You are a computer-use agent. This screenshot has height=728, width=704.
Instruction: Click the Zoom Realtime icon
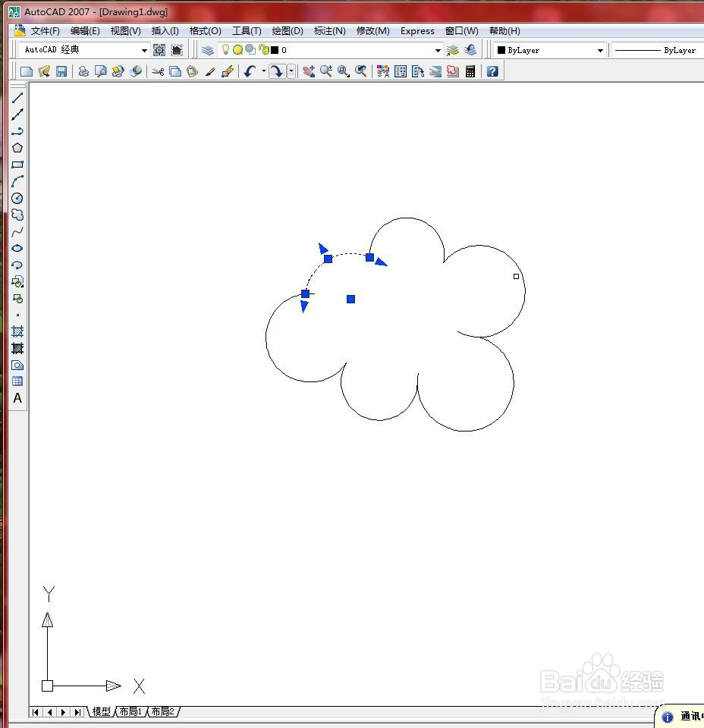[326, 71]
